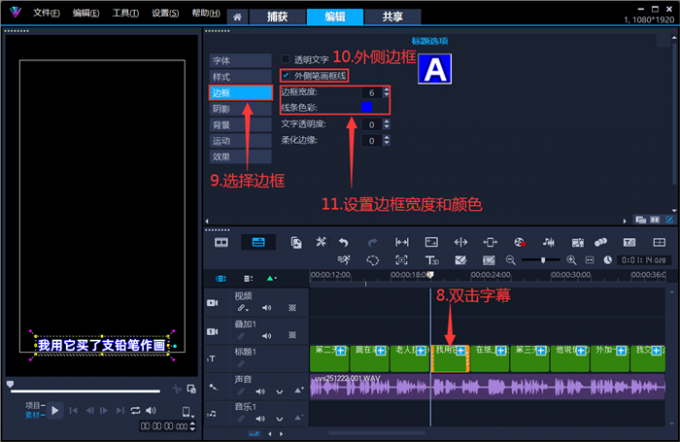Mute the 叠加1 track speaker

[266, 335]
